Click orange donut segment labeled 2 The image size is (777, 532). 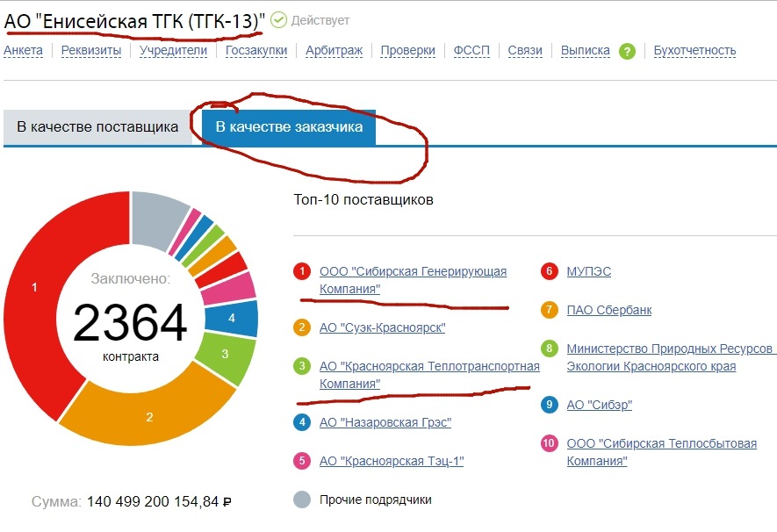pos(149,417)
